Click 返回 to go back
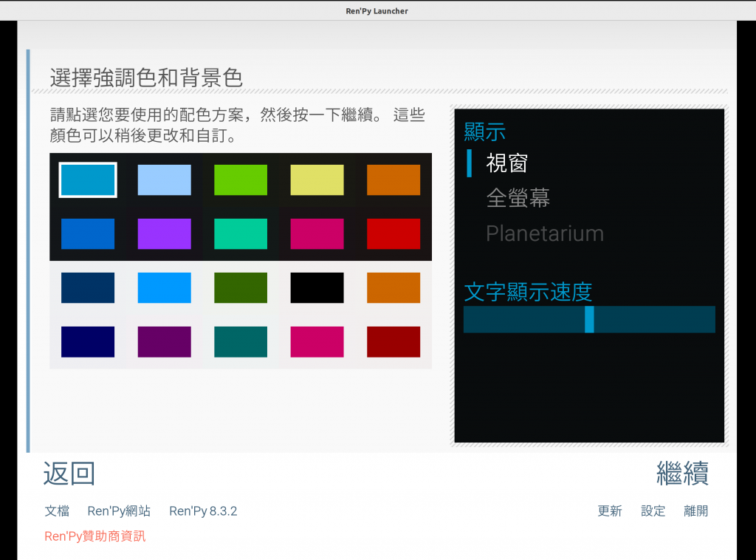This screenshot has height=560, width=756. click(x=69, y=473)
